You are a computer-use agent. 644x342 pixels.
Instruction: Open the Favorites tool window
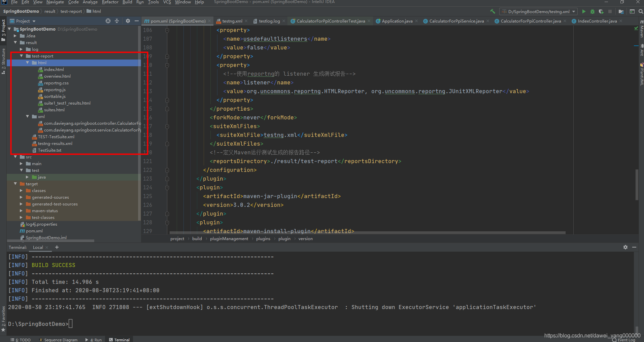3,319
